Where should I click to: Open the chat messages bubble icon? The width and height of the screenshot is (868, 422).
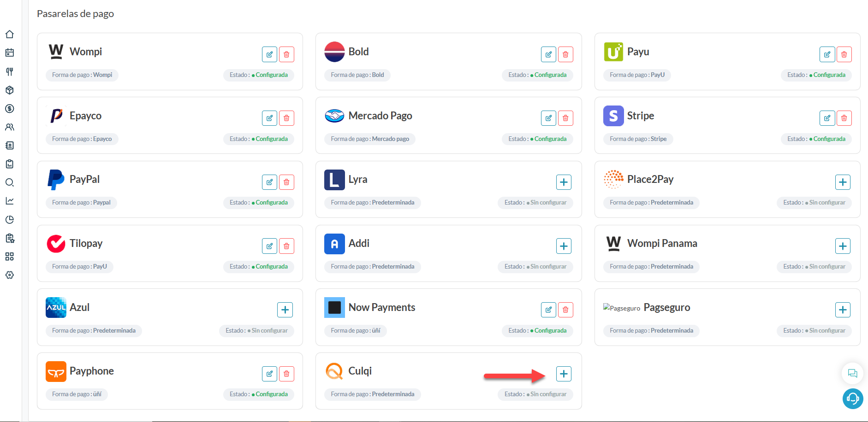tap(852, 373)
